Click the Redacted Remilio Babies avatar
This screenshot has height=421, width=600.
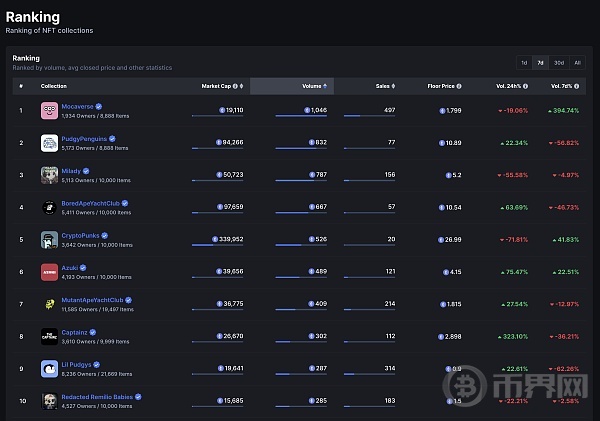[x=49, y=401]
